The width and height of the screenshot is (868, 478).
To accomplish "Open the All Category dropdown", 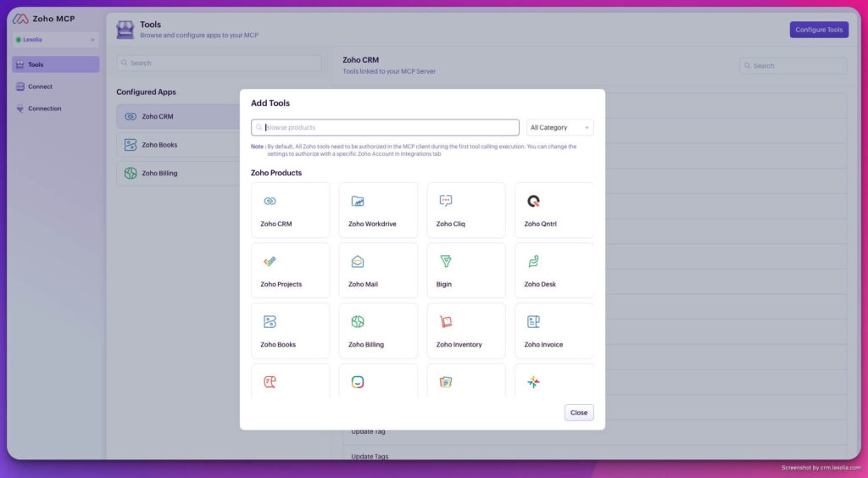I will click(x=559, y=128).
